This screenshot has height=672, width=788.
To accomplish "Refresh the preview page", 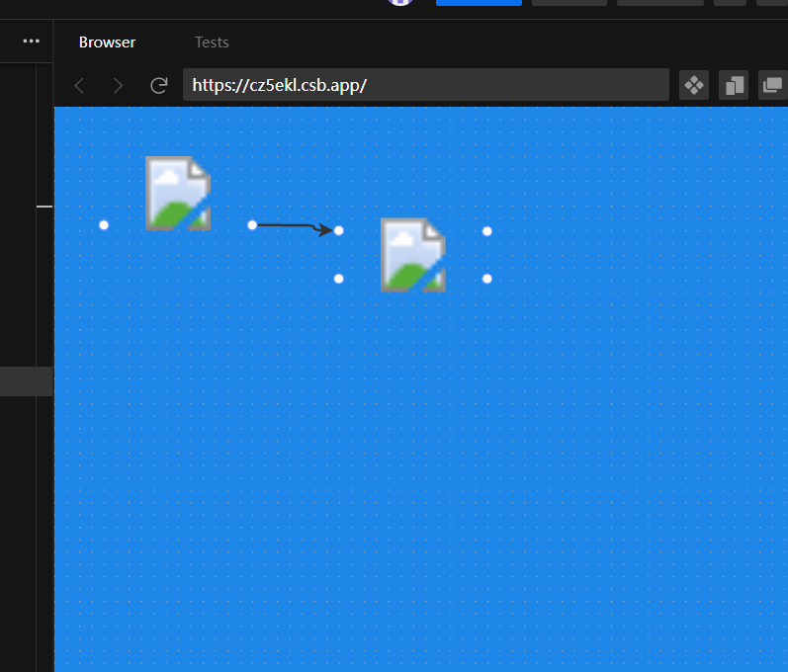I will pos(159,85).
